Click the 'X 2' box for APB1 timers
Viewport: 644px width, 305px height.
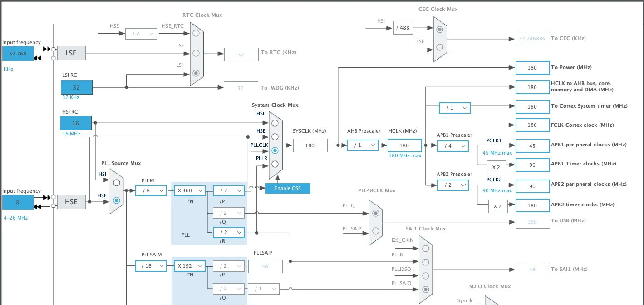tap(497, 167)
